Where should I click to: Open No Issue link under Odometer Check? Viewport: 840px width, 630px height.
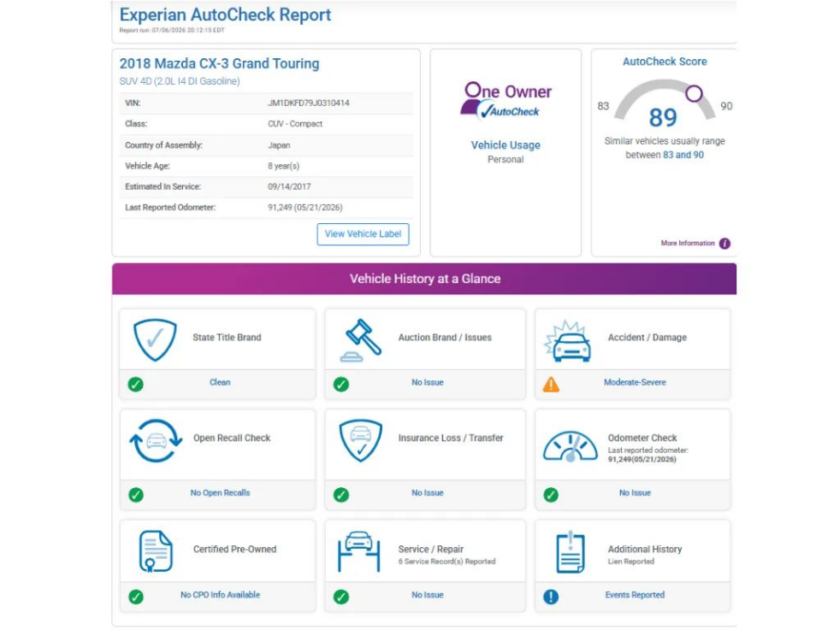[635, 493]
